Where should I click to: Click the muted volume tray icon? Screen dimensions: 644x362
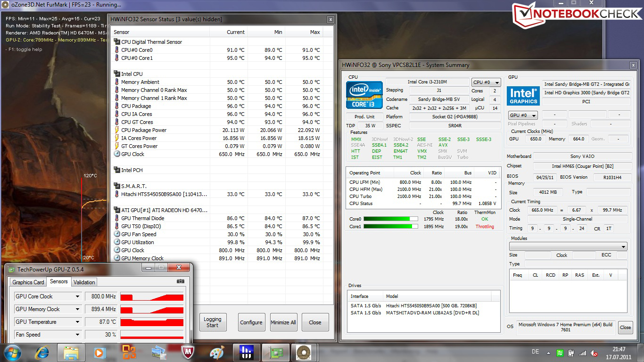(x=594, y=353)
